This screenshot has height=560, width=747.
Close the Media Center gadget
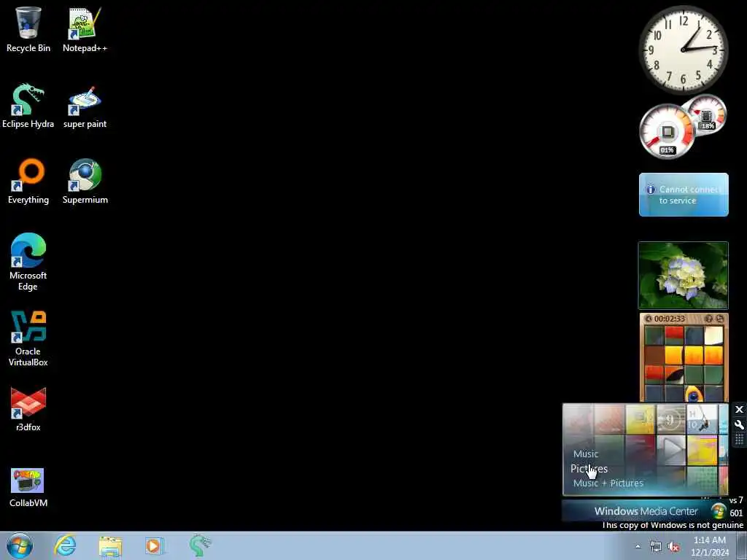pyautogui.click(x=739, y=410)
